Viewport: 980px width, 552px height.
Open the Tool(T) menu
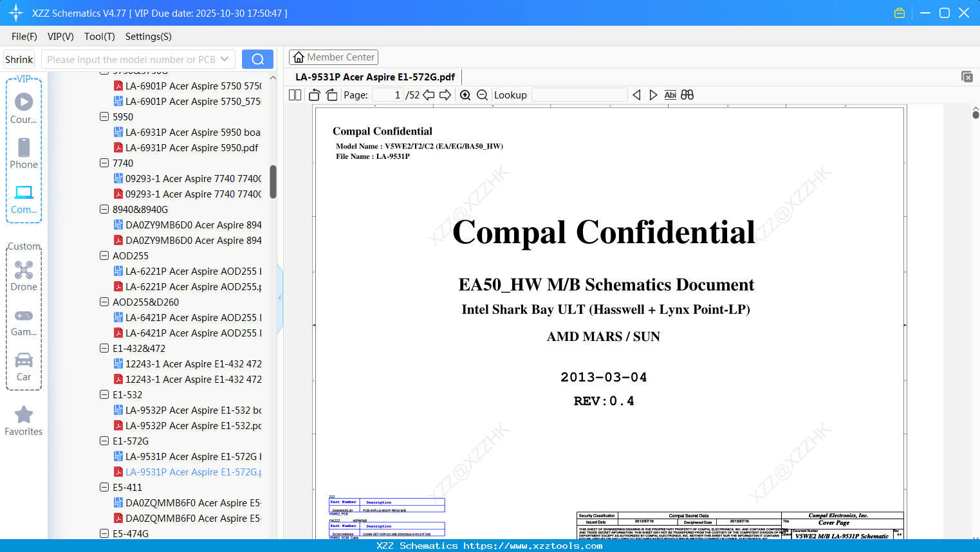(x=100, y=37)
